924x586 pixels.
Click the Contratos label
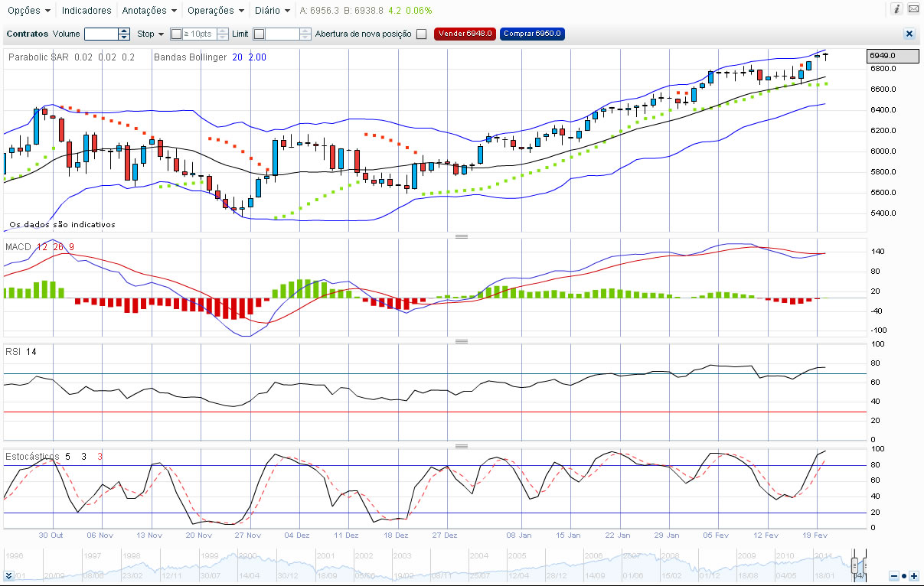[27, 34]
